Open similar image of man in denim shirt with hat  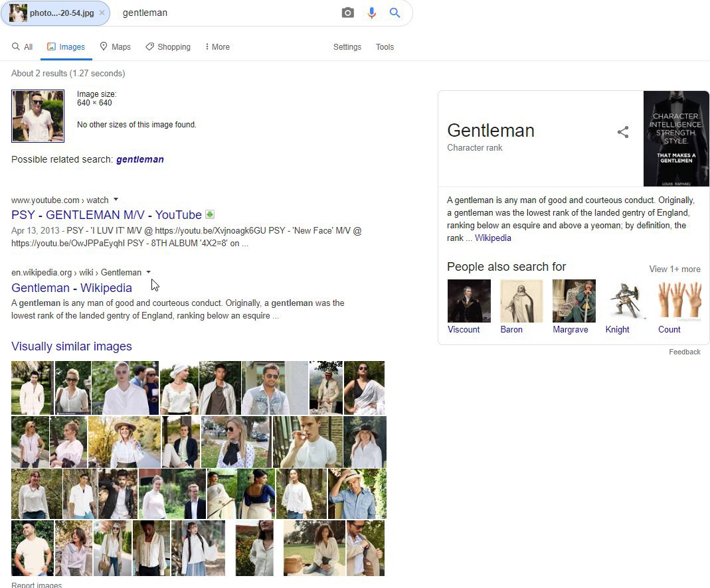pyautogui.click(x=357, y=494)
